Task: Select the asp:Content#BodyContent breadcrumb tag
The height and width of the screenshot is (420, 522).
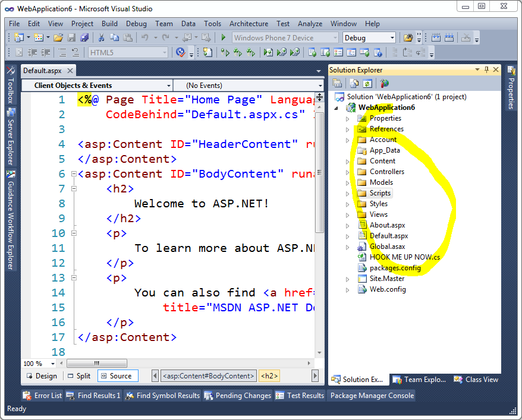Action: click(209, 376)
